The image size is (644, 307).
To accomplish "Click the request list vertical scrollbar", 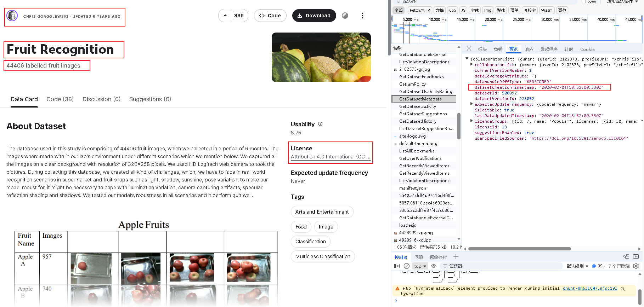I will (459, 126).
